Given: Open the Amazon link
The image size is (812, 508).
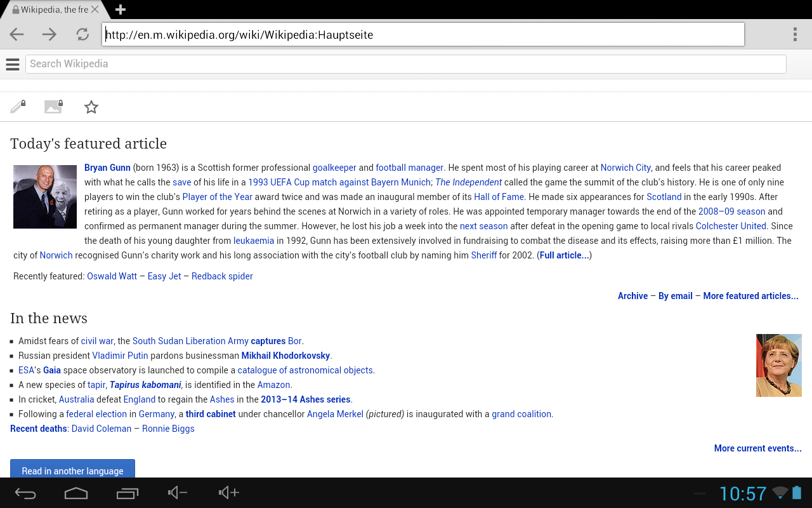Looking at the screenshot, I should tap(273, 385).
